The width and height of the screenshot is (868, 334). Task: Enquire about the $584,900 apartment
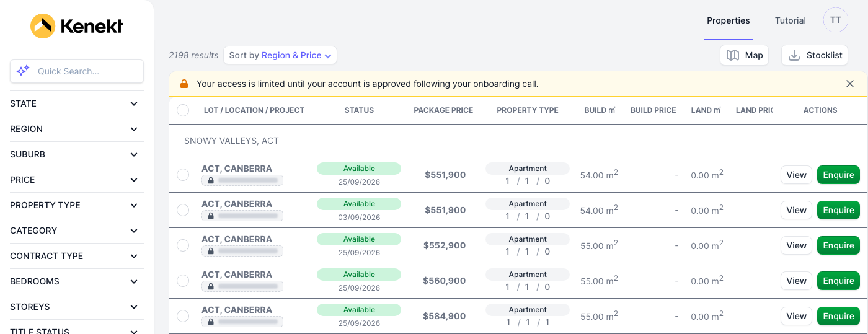coord(838,316)
